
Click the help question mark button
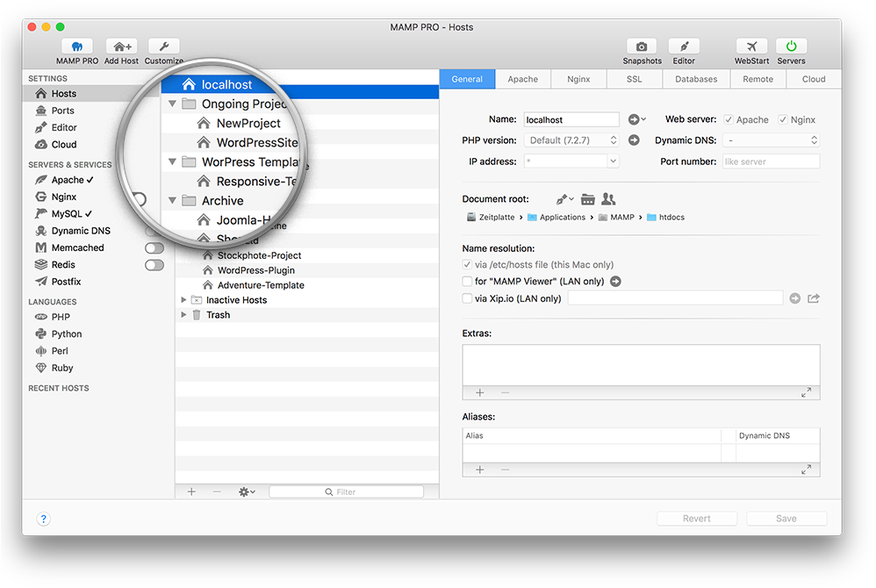click(43, 519)
